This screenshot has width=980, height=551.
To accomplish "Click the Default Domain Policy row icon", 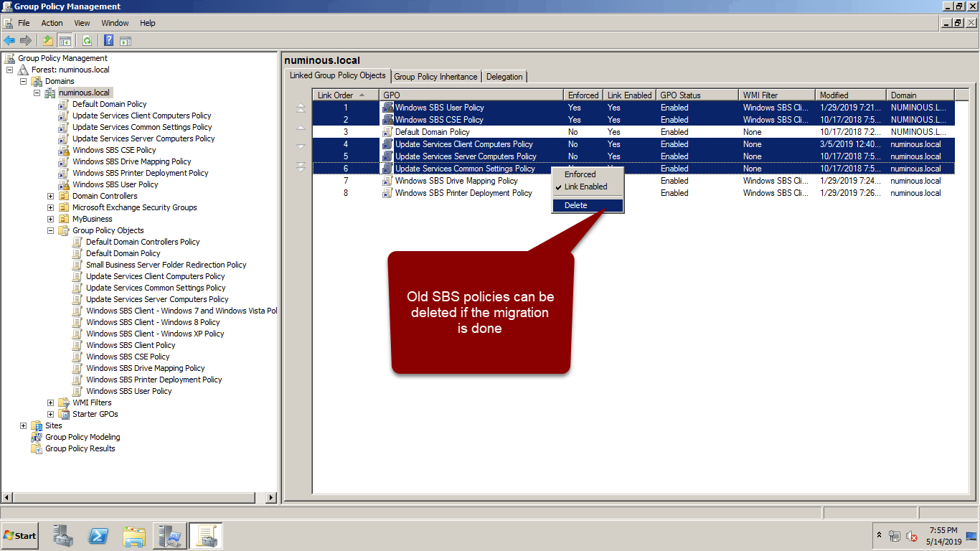I will [x=388, y=132].
